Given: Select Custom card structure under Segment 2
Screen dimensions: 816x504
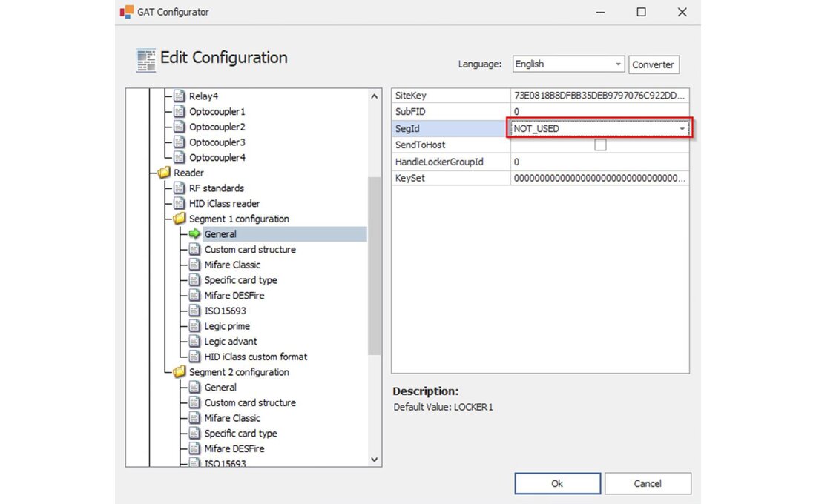Looking at the screenshot, I should (250, 402).
